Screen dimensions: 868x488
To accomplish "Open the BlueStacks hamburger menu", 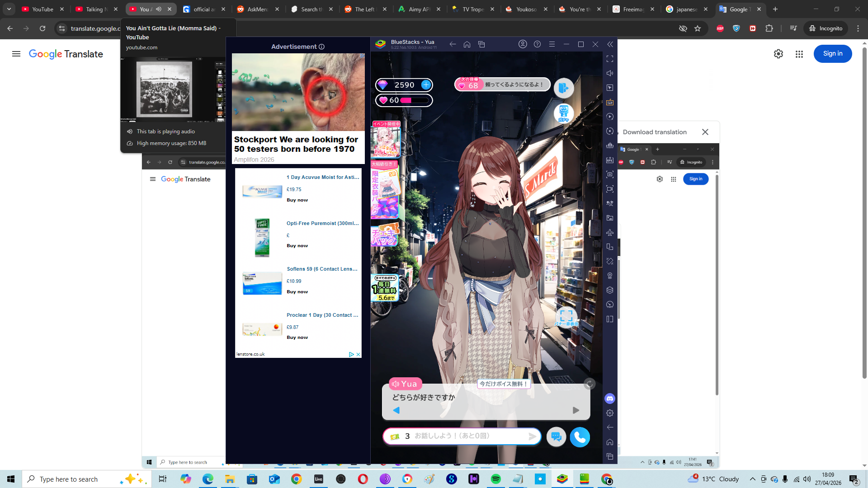I will pyautogui.click(x=552, y=44).
